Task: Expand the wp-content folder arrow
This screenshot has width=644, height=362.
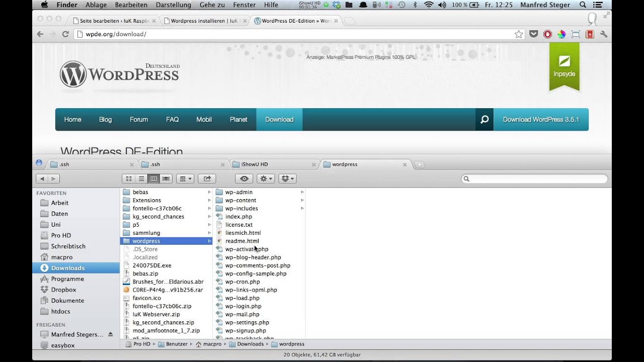Action: click(x=302, y=200)
